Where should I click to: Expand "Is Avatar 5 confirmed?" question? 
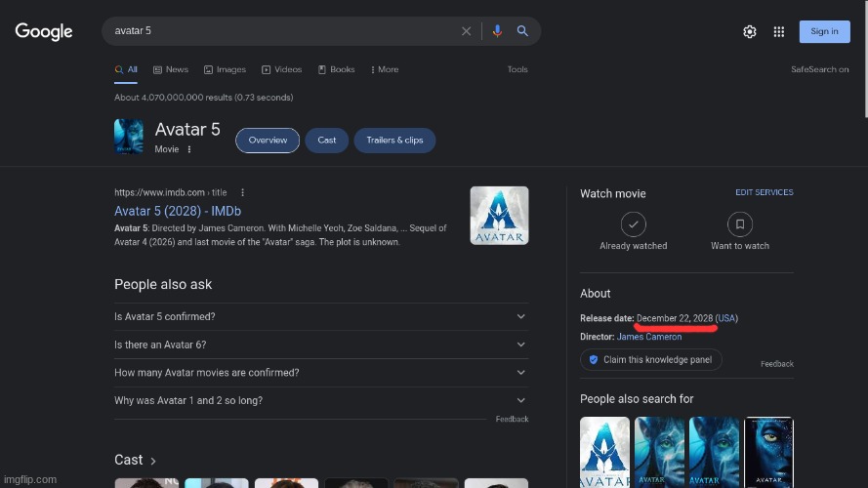[x=320, y=316]
